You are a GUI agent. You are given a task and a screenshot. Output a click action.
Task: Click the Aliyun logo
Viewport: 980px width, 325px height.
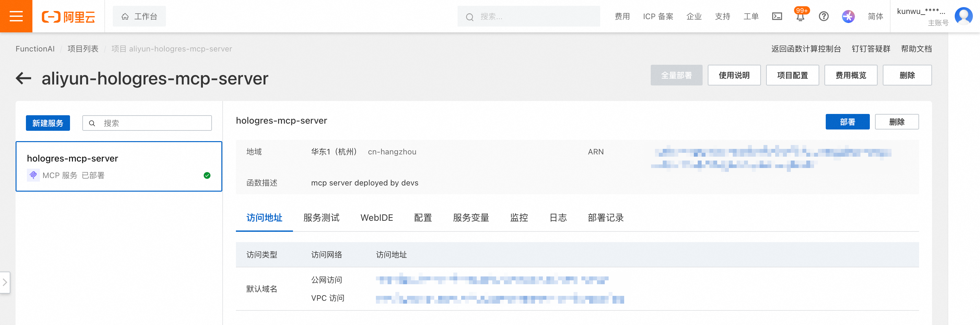[x=68, y=17]
